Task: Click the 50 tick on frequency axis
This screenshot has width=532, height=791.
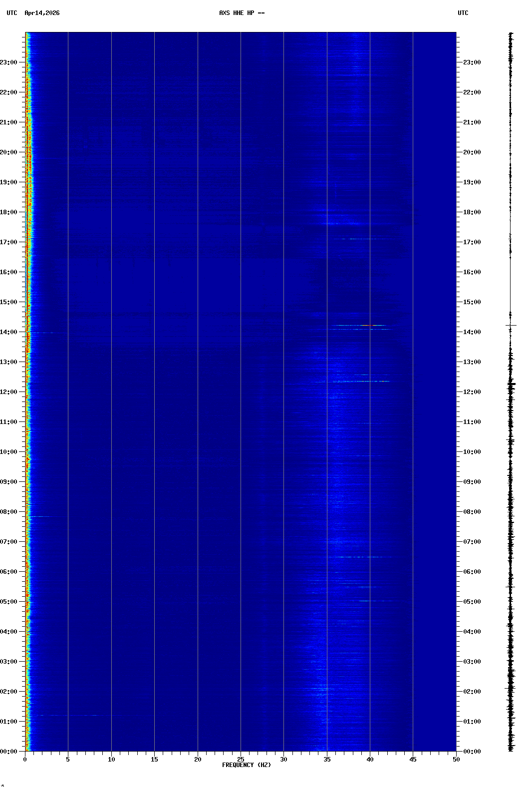Action: click(456, 760)
